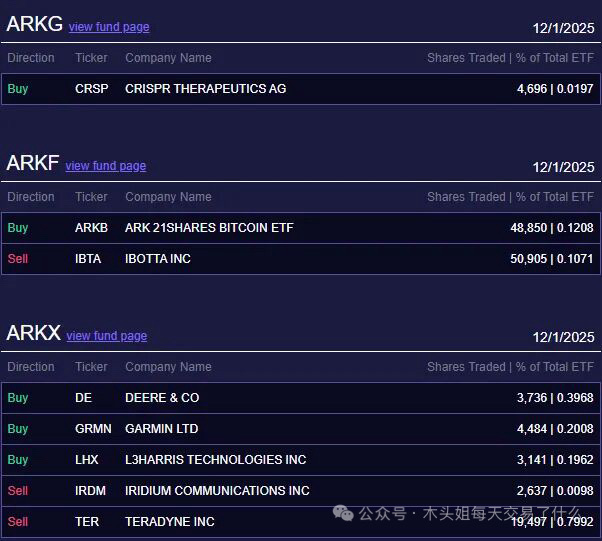Click the value 4,484 | 0.2008

(x=555, y=429)
